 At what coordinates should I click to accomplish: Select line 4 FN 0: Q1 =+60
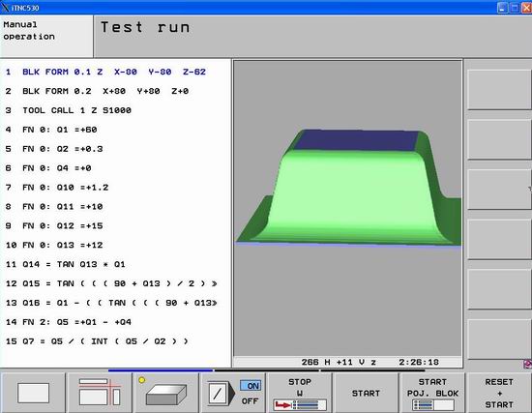[51, 130]
